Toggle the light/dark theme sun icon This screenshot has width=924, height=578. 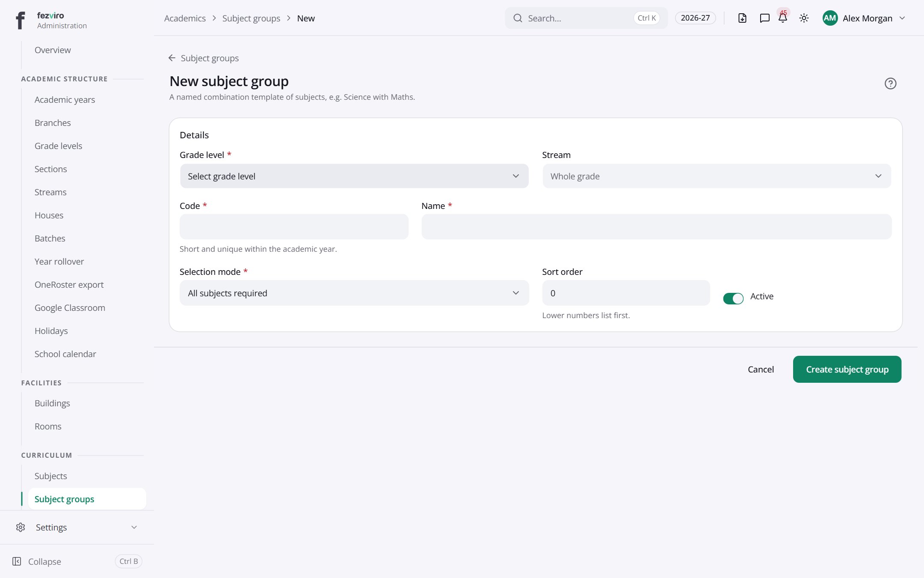[x=804, y=18]
